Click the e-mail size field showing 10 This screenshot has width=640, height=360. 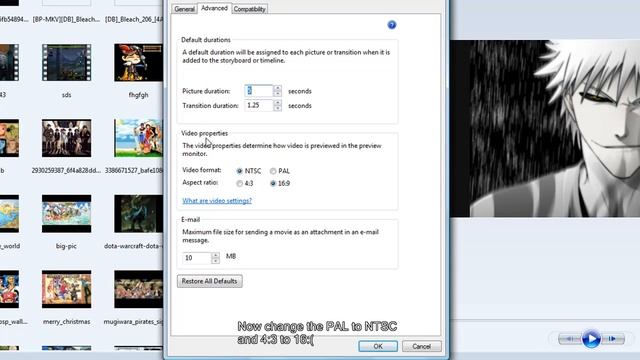(197, 258)
